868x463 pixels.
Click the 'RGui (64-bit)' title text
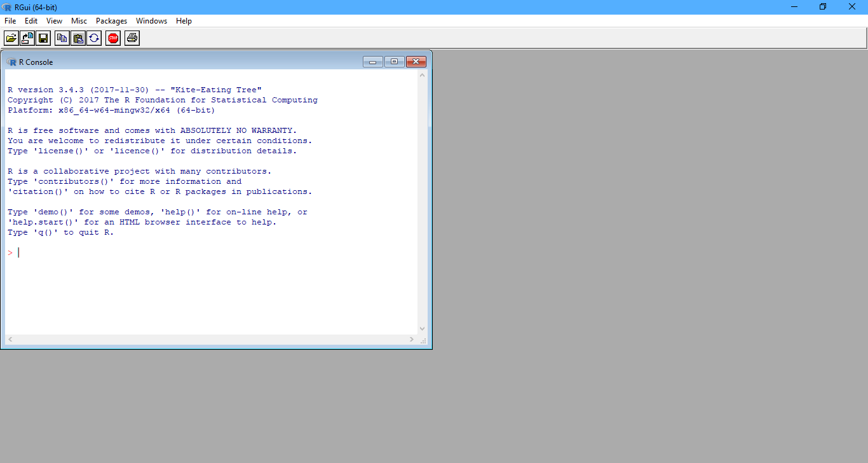click(x=37, y=7)
